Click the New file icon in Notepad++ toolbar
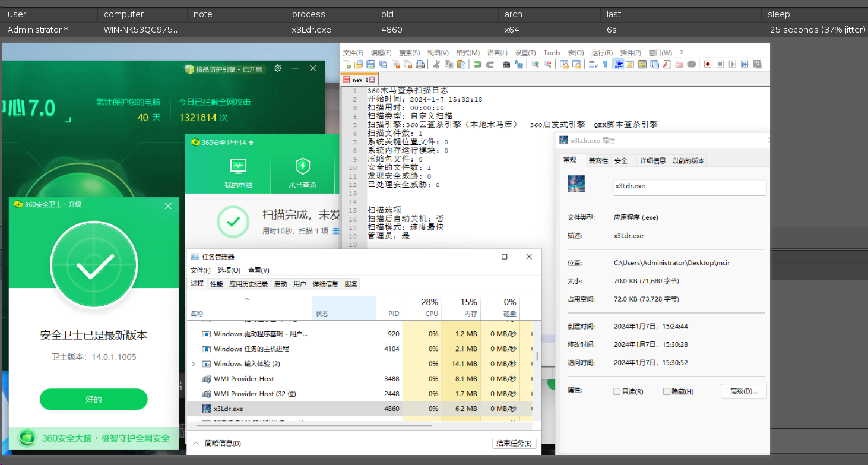 [x=347, y=64]
